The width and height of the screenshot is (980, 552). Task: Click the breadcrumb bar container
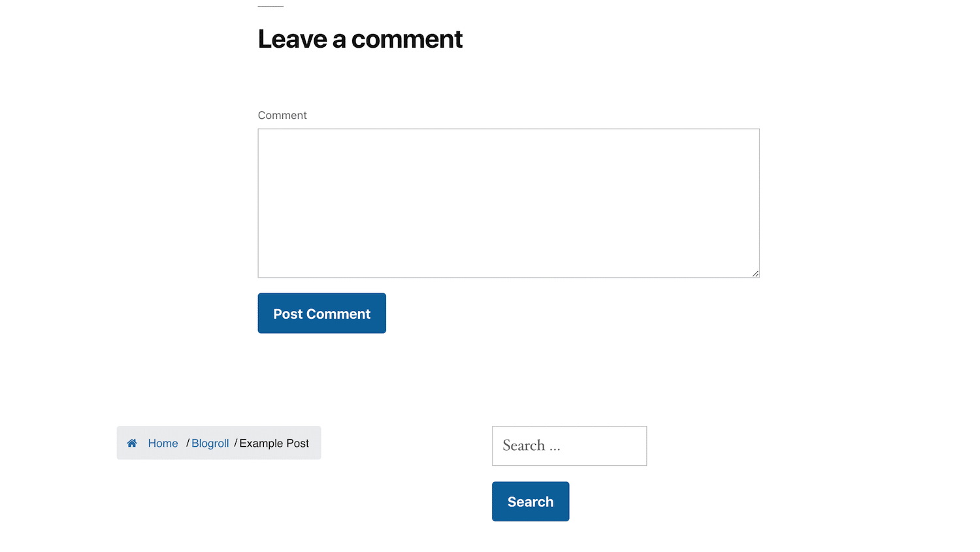click(218, 443)
